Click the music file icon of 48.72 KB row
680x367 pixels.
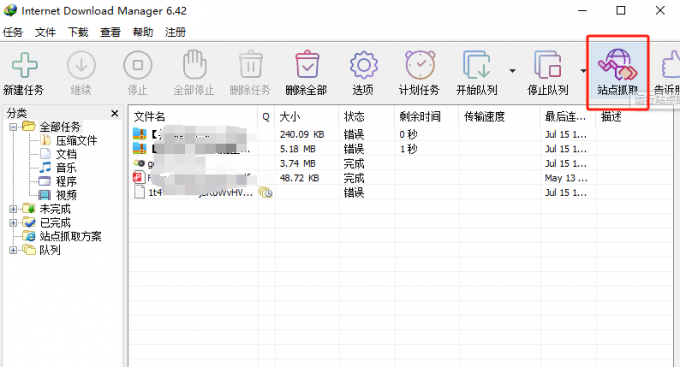pyautogui.click(x=138, y=177)
